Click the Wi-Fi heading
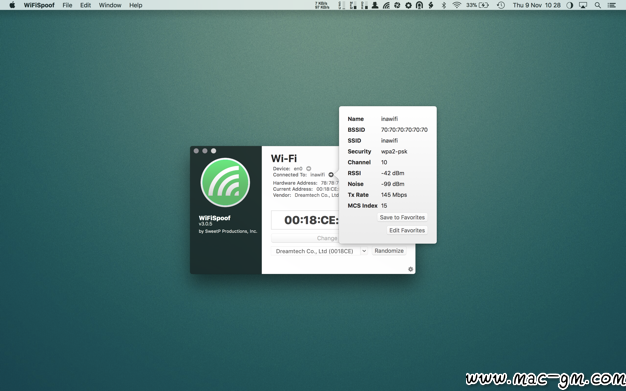This screenshot has width=626, height=391. (x=284, y=159)
